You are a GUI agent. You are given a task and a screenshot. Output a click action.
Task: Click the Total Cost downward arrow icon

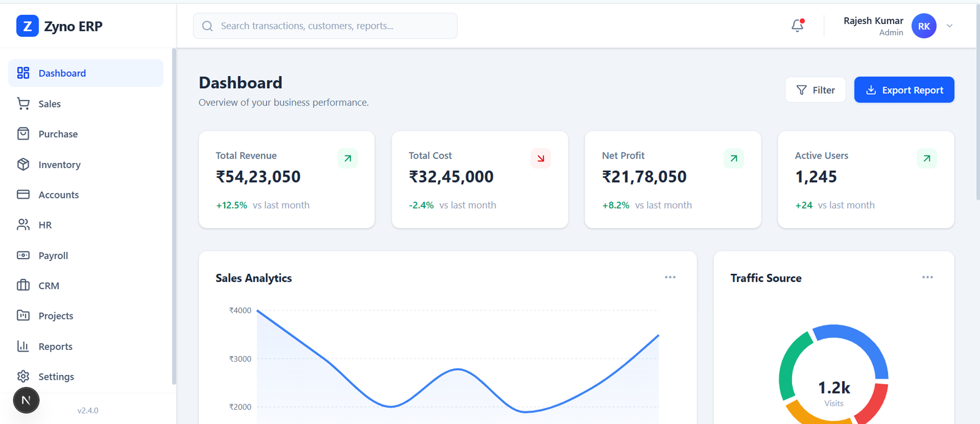point(540,159)
